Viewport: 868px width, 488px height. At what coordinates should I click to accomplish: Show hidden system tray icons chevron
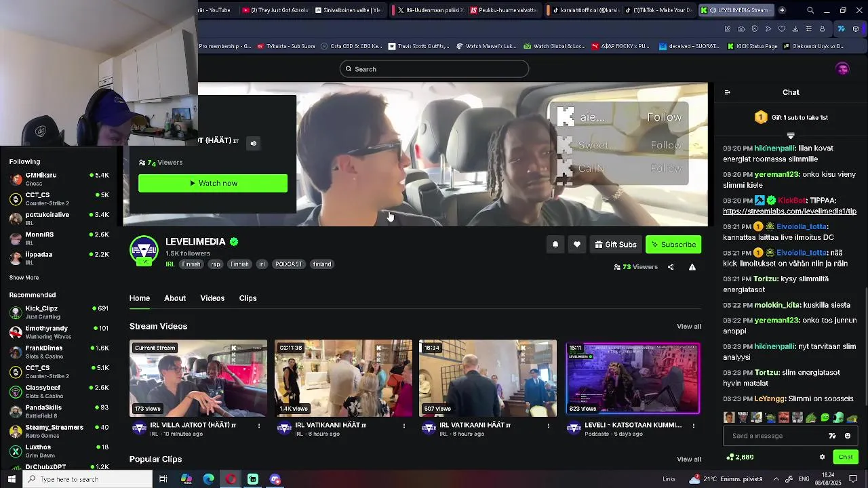tap(776, 479)
